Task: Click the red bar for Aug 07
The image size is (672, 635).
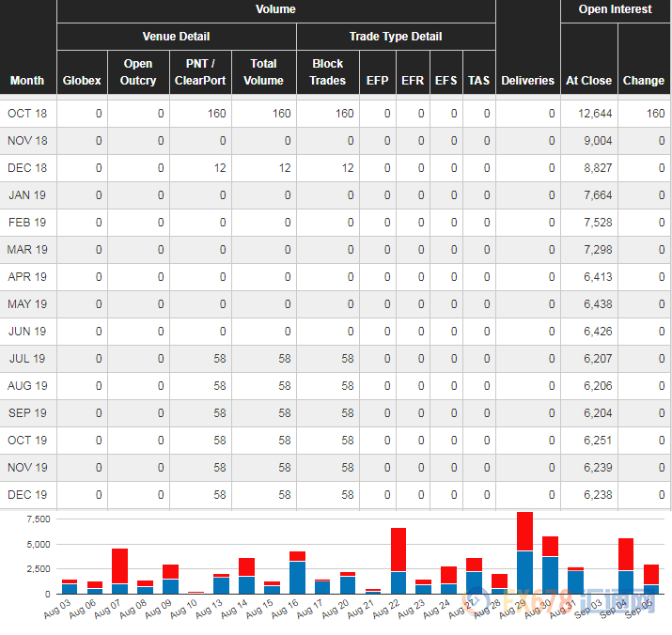Action: click(x=119, y=565)
